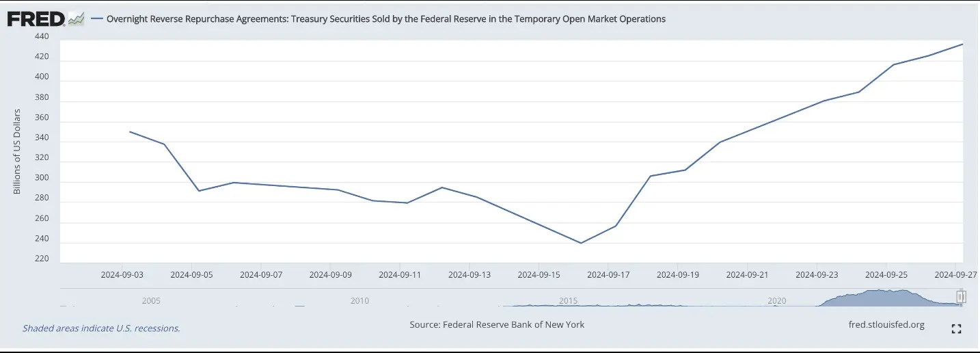Jump to 2005 in the timeline navigator
Viewport: 980px width, 353px height.
point(151,300)
